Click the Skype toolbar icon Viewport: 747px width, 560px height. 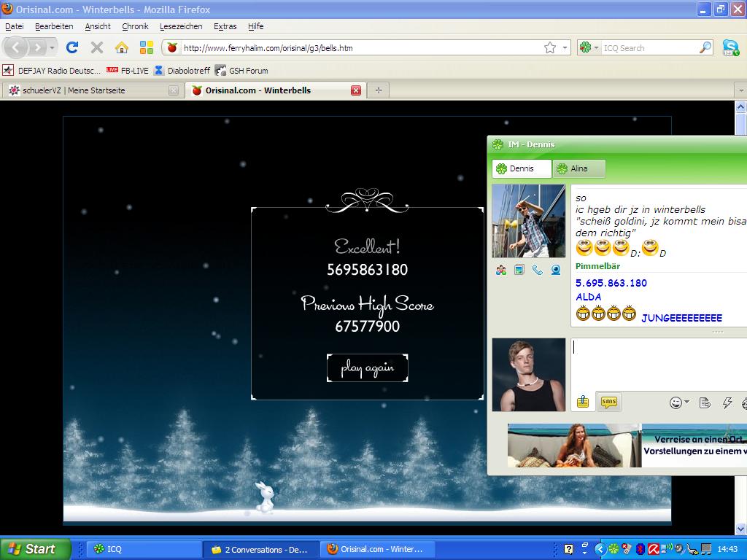coord(730,47)
